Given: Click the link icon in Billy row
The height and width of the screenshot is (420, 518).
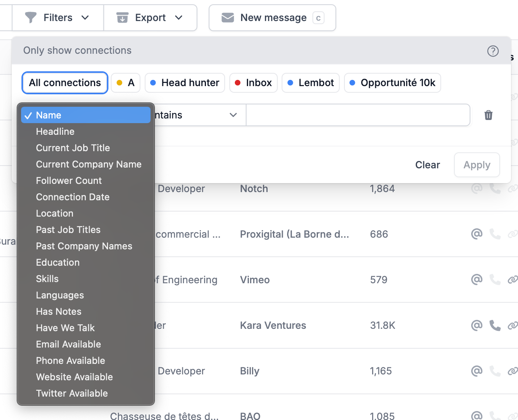Looking at the screenshot, I should (513, 371).
